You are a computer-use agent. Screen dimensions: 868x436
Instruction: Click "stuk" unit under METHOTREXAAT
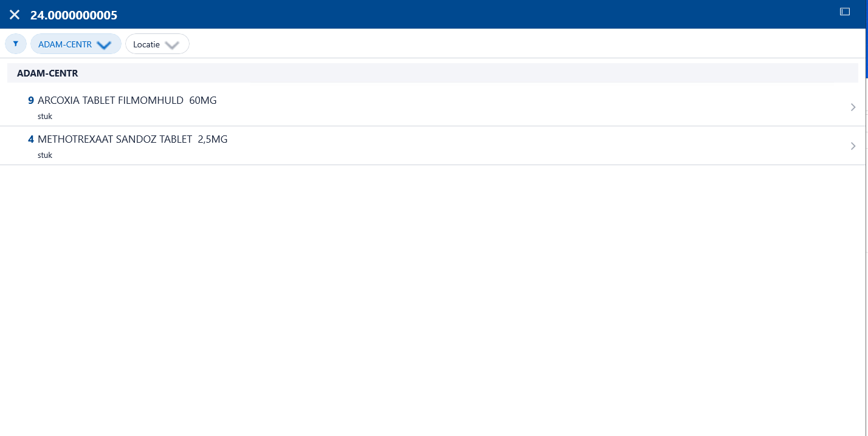45,155
